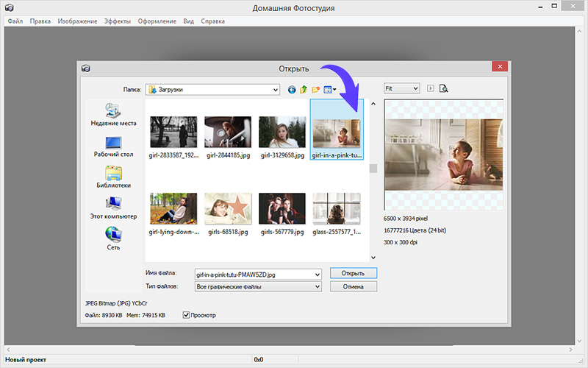Select Этот компьютер location
588x368 pixels.
pos(113,208)
